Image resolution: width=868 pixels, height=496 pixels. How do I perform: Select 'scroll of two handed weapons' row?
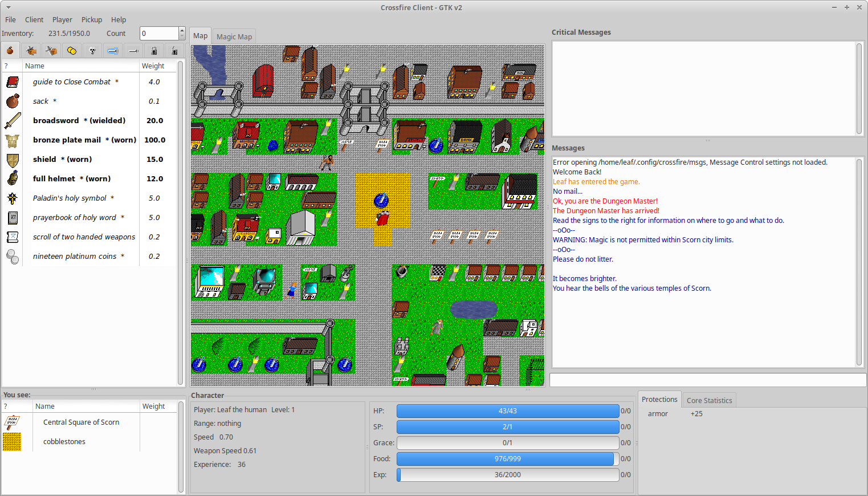[x=89, y=237]
